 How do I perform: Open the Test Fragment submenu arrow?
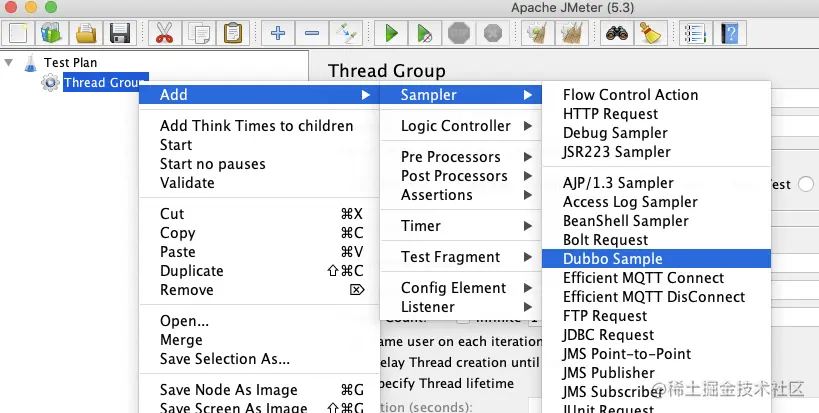[528, 257]
